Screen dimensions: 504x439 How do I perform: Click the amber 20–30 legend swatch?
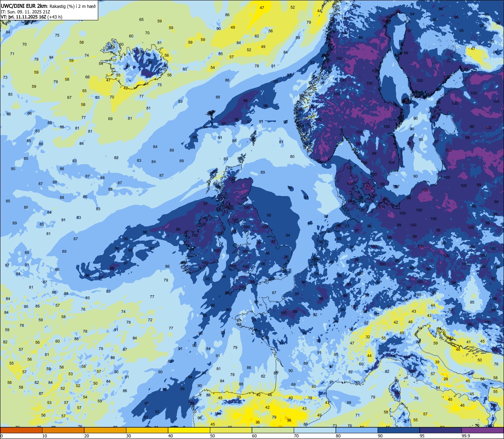pos(105,430)
